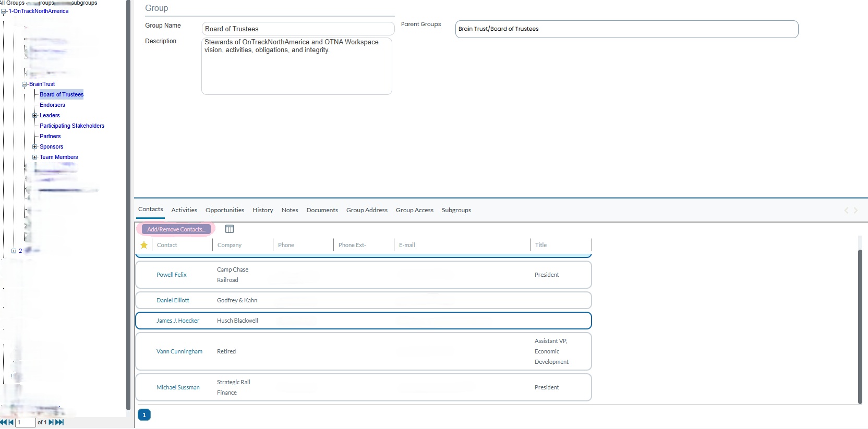Screen dimensions: 868x429
Task: Collapse the 1-OnTrackNorthAmerica root node
Action: pos(3,11)
